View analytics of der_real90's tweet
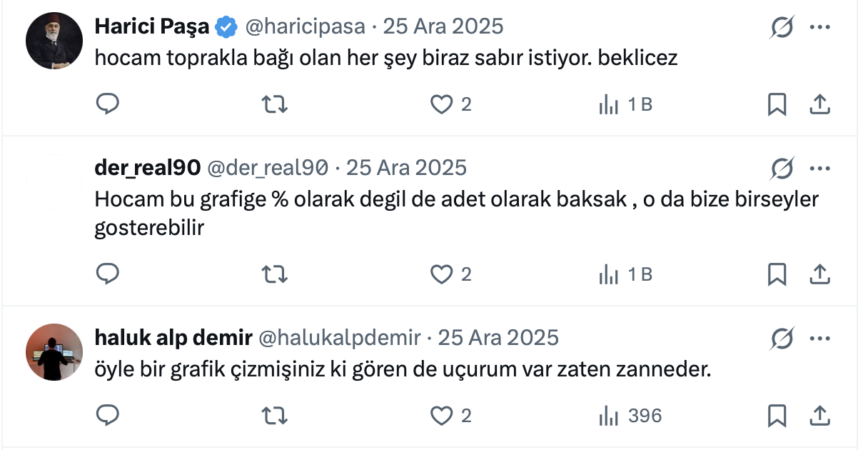 [625, 274]
